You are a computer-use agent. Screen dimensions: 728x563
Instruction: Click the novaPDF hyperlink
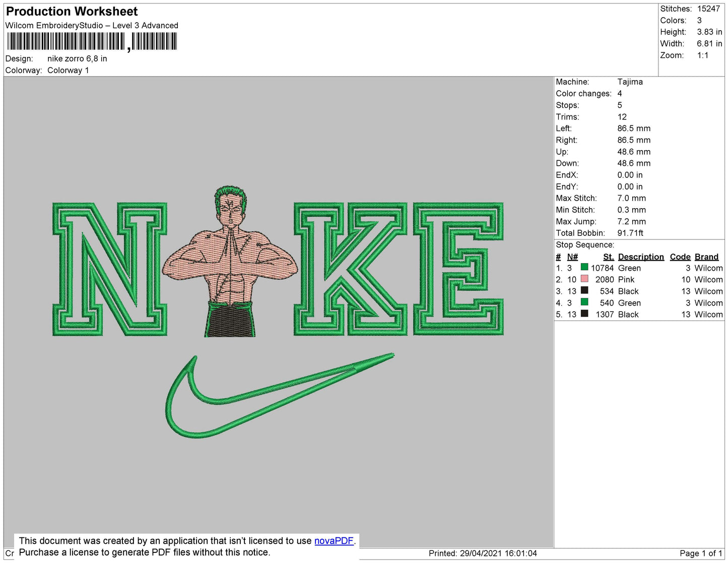334,541
